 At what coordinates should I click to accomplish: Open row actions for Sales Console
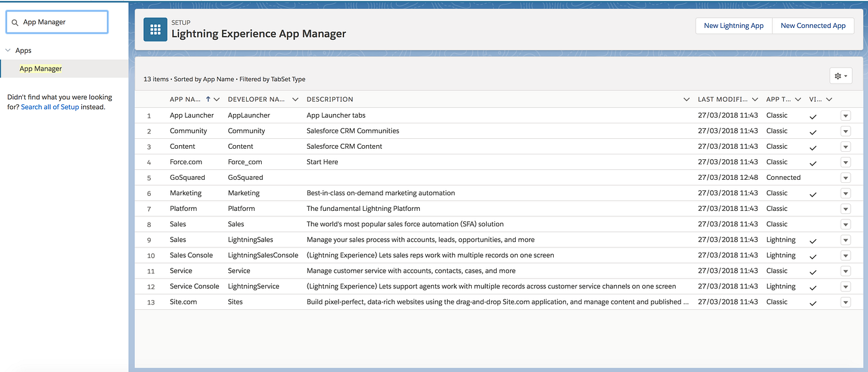845,255
